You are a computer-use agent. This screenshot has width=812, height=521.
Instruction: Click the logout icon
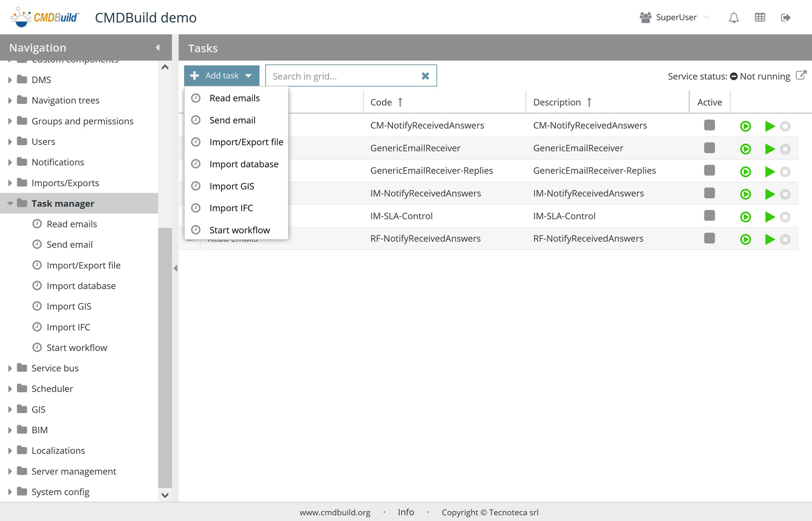pyautogui.click(x=785, y=17)
